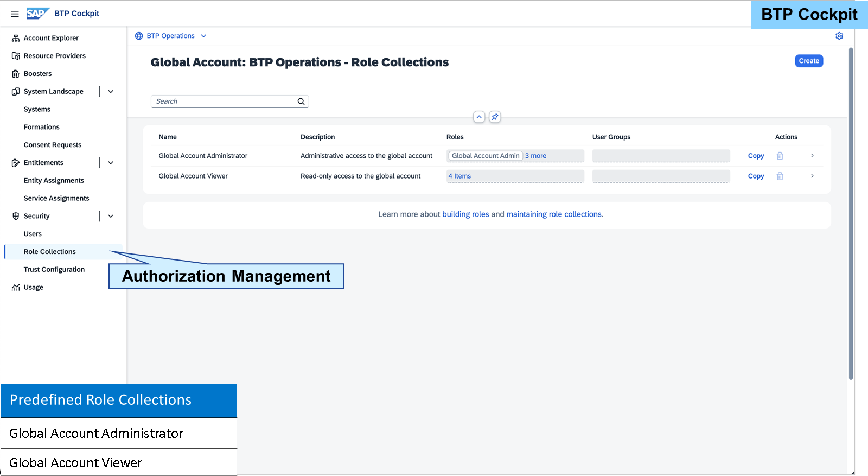
Task: Go to Service Assignments
Action: pyautogui.click(x=56, y=199)
